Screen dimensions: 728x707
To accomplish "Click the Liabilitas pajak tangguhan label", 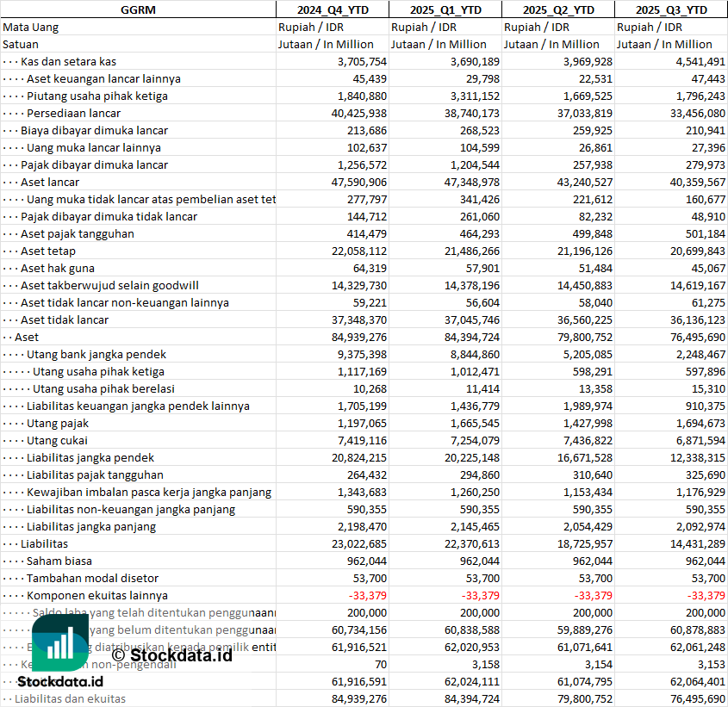I will pyautogui.click(x=95, y=474).
